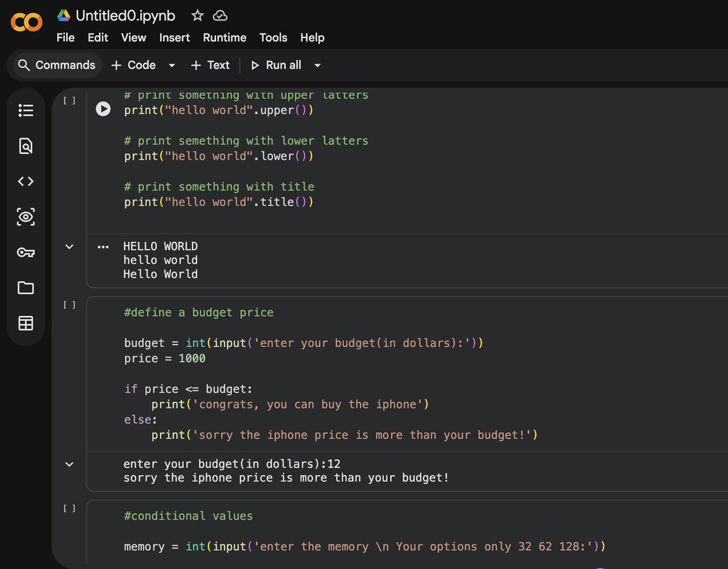Click the output text 'Hello World' in title case
The width and height of the screenshot is (728, 569).
pos(160,274)
